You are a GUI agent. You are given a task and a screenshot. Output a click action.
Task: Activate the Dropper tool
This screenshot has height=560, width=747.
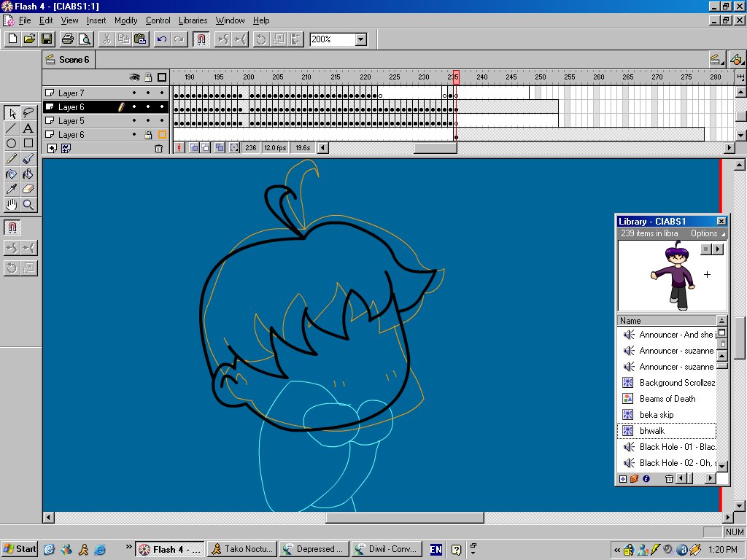click(x=12, y=190)
